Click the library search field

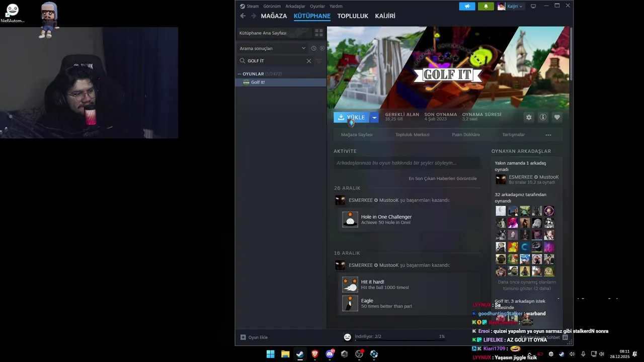(x=275, y=61)
